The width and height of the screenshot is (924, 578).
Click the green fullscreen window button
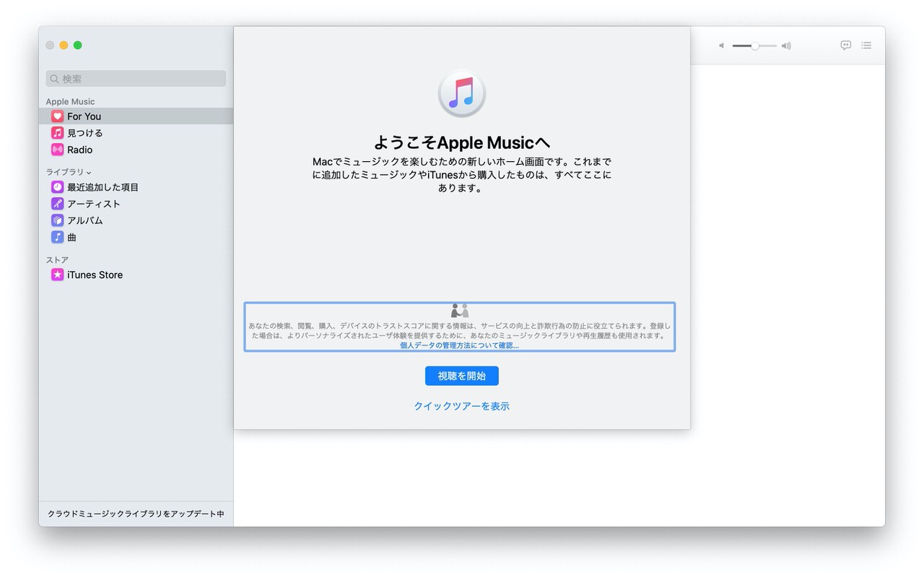pyautogui.click(x=78, y=46)
